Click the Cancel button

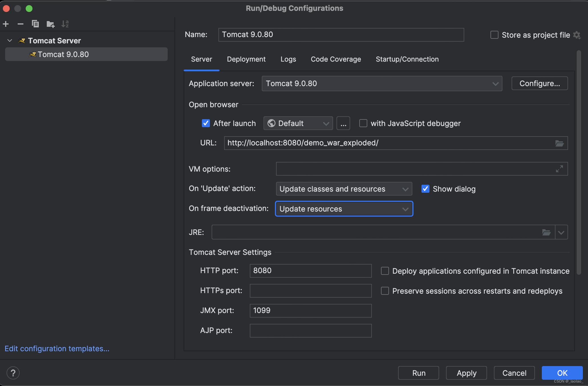click(x=514, y=373)
